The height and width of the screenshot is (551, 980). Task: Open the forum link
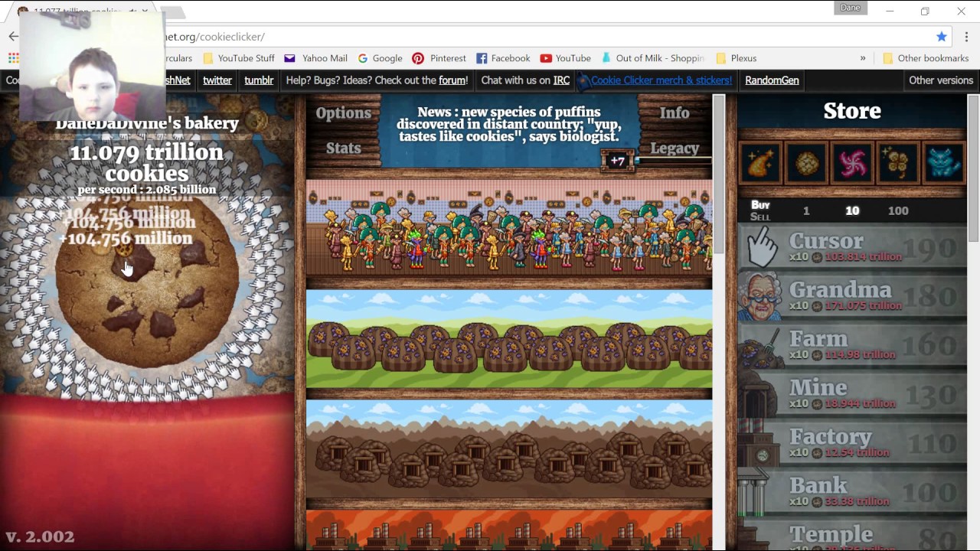[x=452, y=80]
